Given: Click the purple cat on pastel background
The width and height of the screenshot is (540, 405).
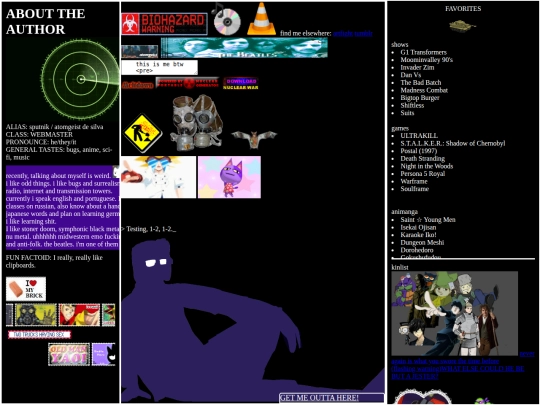Looking at the screenshot, I should 229,177.
